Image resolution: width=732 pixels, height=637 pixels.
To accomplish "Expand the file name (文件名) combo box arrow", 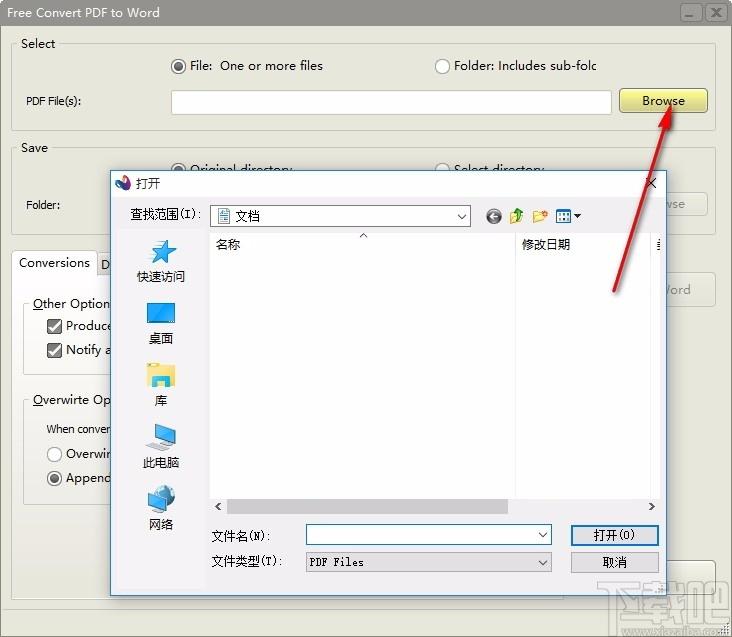I will coord(542,535).
